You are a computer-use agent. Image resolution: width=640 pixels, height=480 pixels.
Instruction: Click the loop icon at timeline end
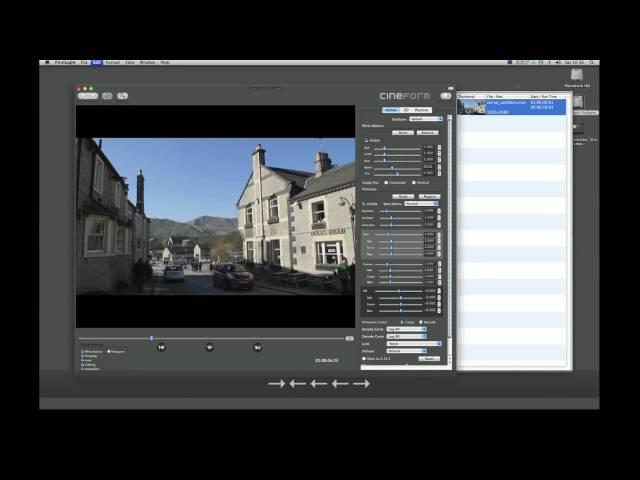pyautogui.click(x=349, y=338)
